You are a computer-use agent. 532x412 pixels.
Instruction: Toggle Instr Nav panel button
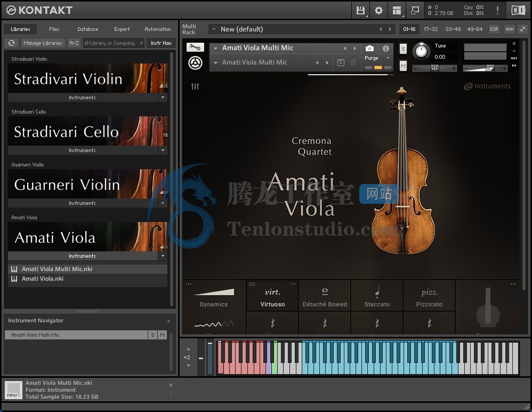tap(161, 43)
